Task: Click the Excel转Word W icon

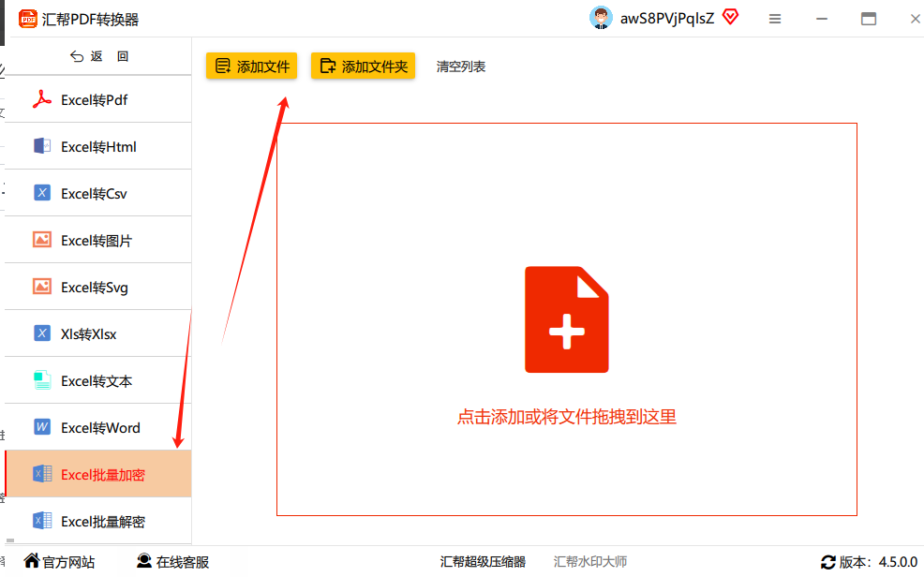Action: click(x=42, y=427)
